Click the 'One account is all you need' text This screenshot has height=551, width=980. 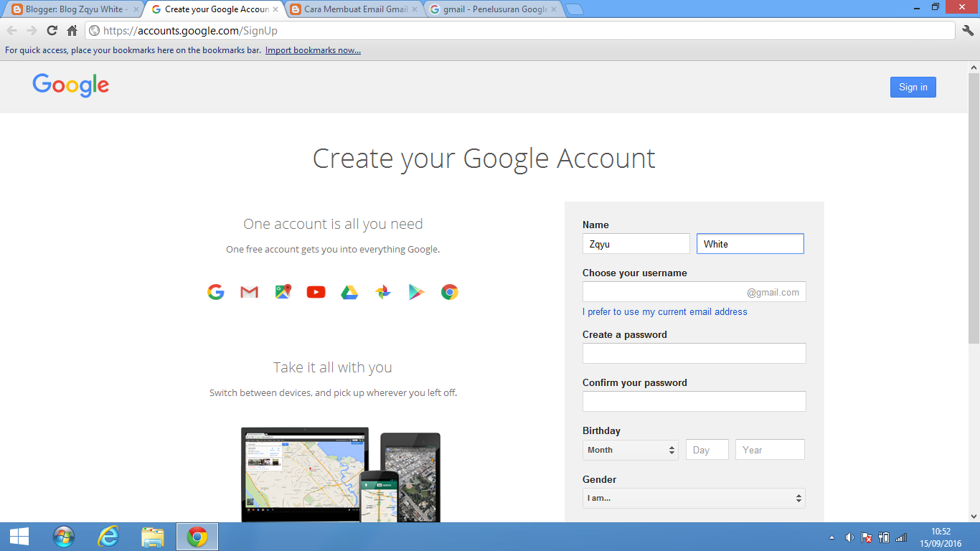(x=333, y=224)
